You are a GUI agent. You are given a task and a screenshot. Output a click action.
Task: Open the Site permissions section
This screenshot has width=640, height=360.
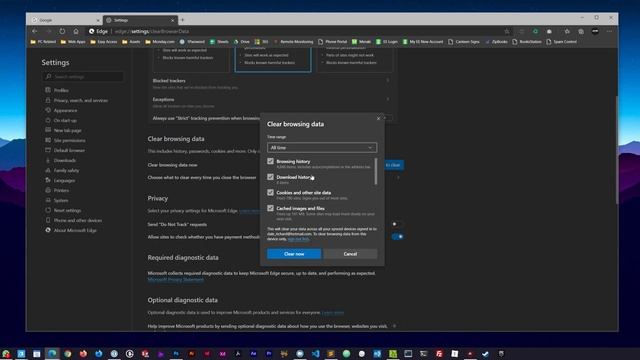pyautogui.click(x=69, y=140)
